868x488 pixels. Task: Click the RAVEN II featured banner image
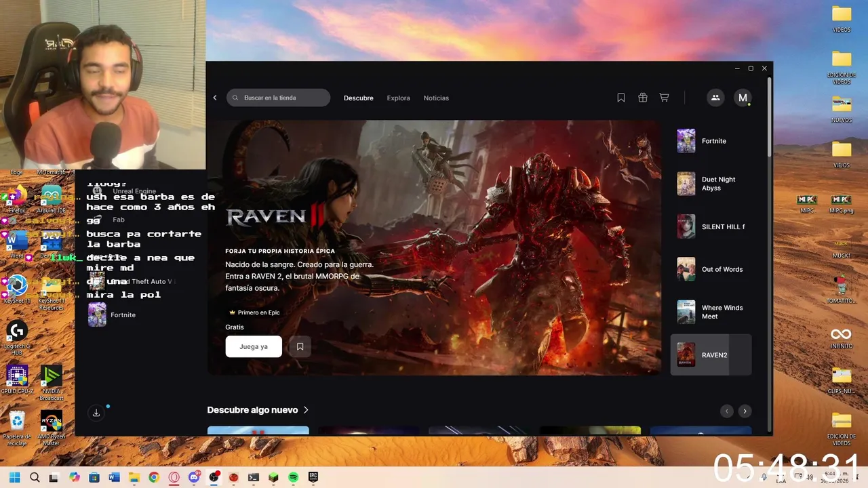pos(433,247)
